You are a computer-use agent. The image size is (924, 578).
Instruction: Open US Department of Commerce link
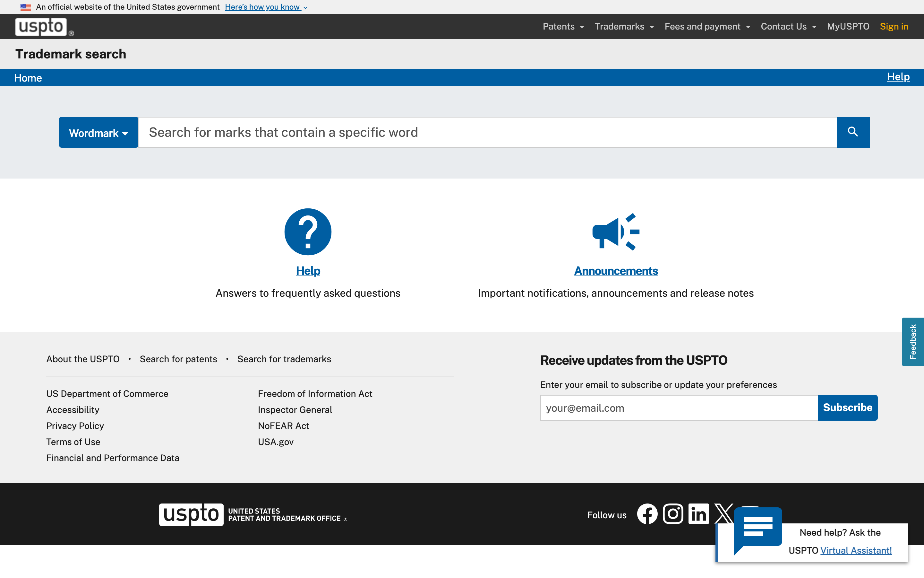pos(107,394)
